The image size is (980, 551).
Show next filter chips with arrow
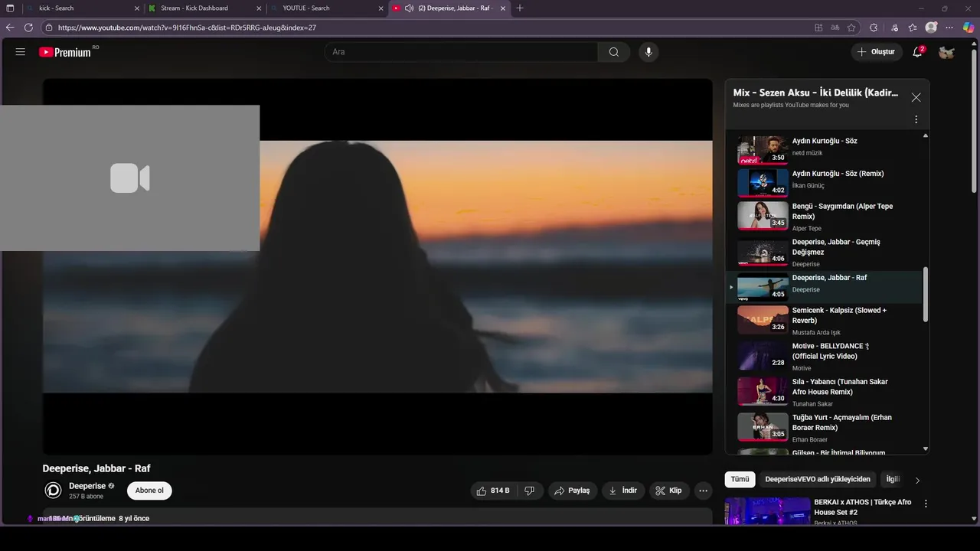917,480
